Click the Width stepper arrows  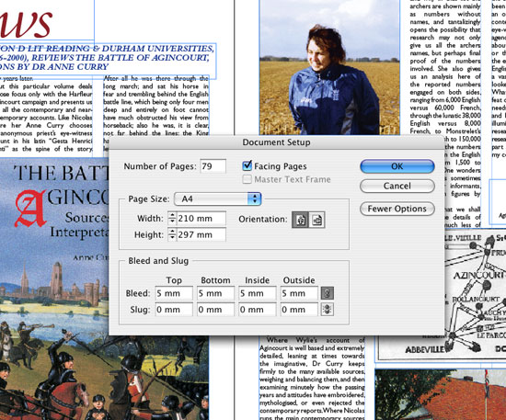click(x=172, y=218)
